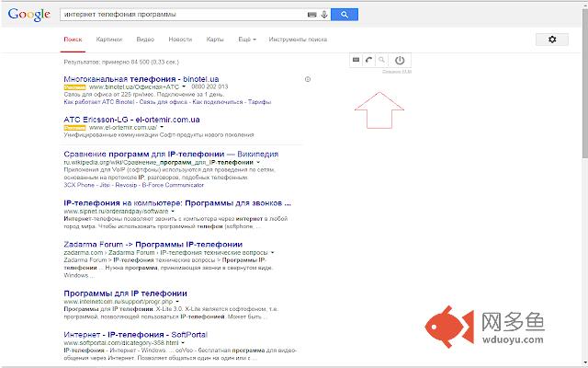Click the SMS envelope icon in extension toolbar

tap(356, 60)
